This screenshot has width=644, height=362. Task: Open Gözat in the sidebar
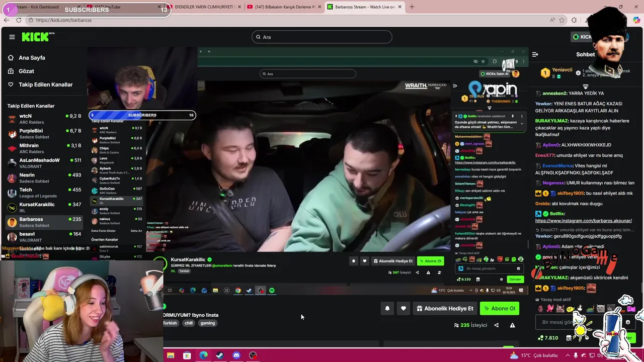[26, 71]
